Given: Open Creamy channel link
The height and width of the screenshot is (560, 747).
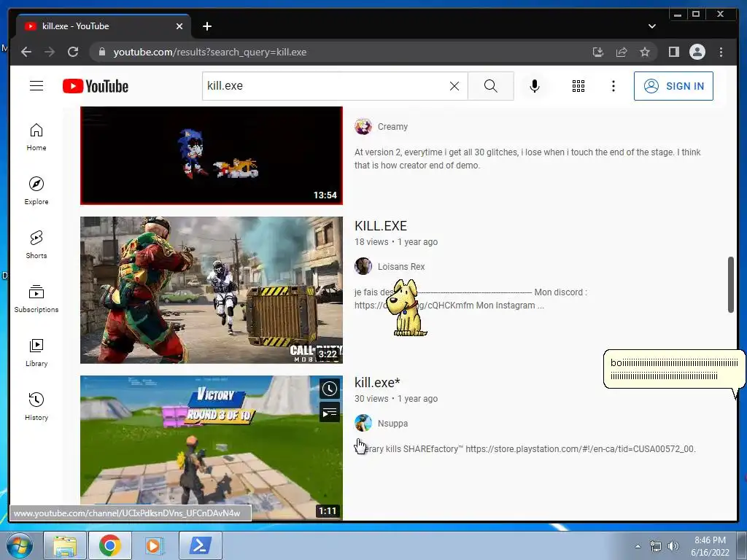Looking at the screenshot, I should pyautogui.click(x=392, y=127).
